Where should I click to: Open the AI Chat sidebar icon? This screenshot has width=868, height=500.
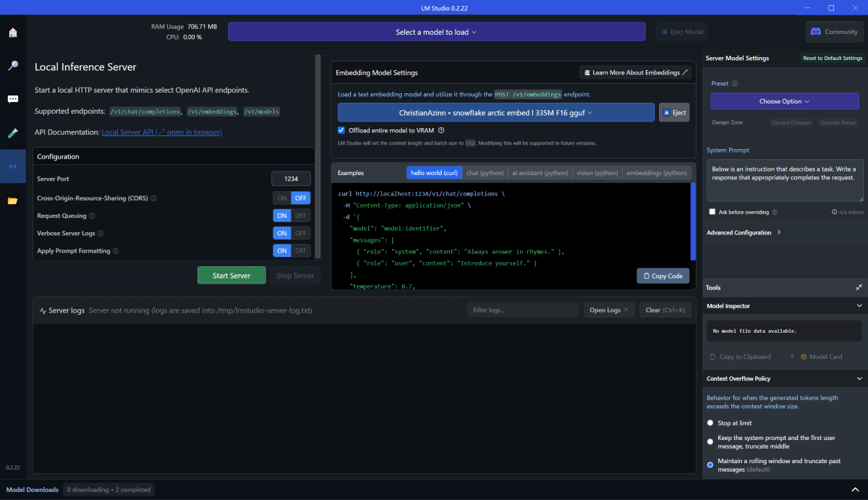pyautogui.click(x=12, y=99)
